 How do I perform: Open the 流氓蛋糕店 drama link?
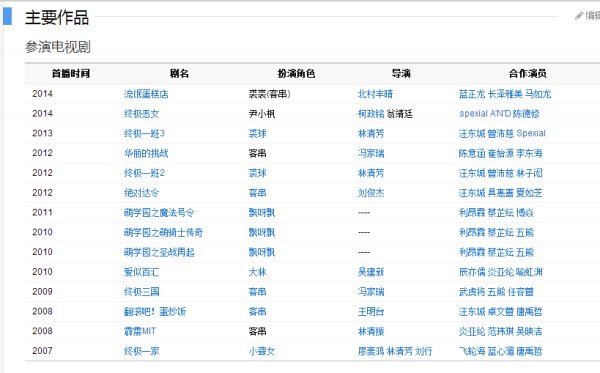(146, 94)
